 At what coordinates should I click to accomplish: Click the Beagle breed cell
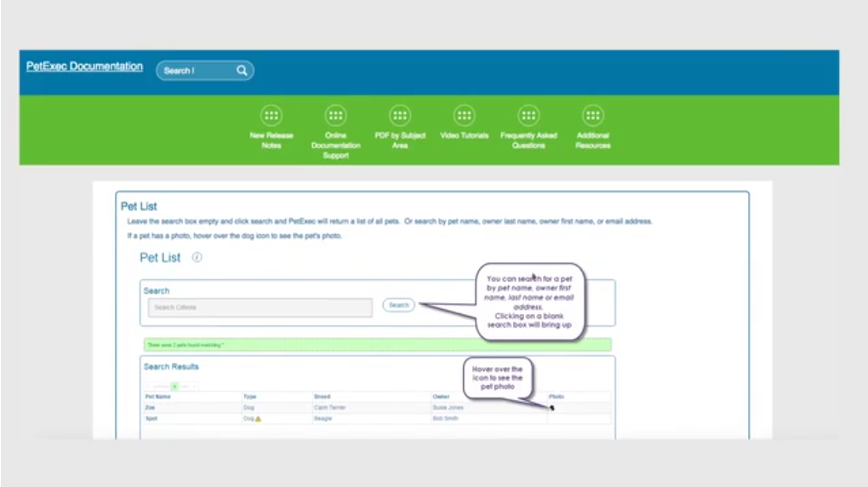[x=323, y=419]
